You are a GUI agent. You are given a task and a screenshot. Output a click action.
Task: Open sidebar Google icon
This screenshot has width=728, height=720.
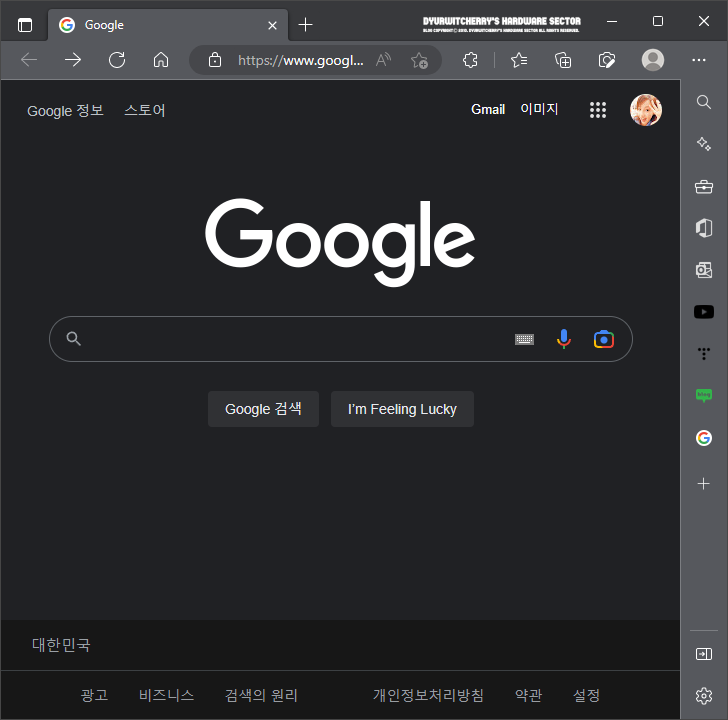click(704, 438)
